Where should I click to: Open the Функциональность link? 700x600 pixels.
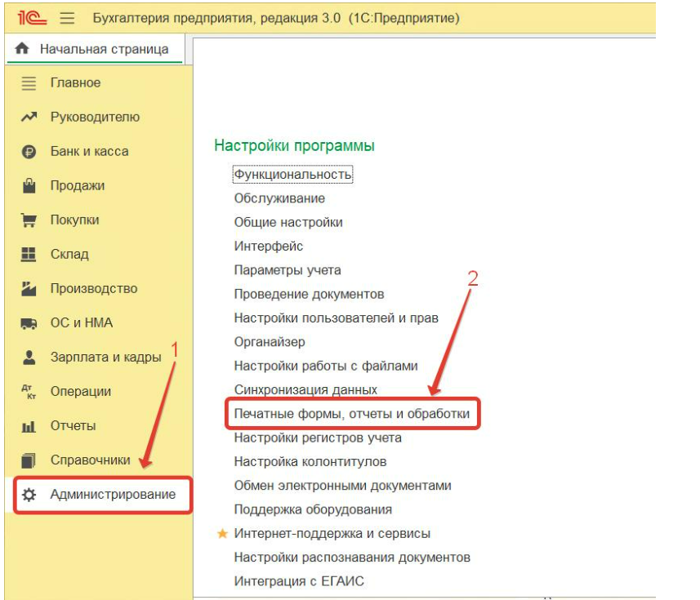pos(293,175)
